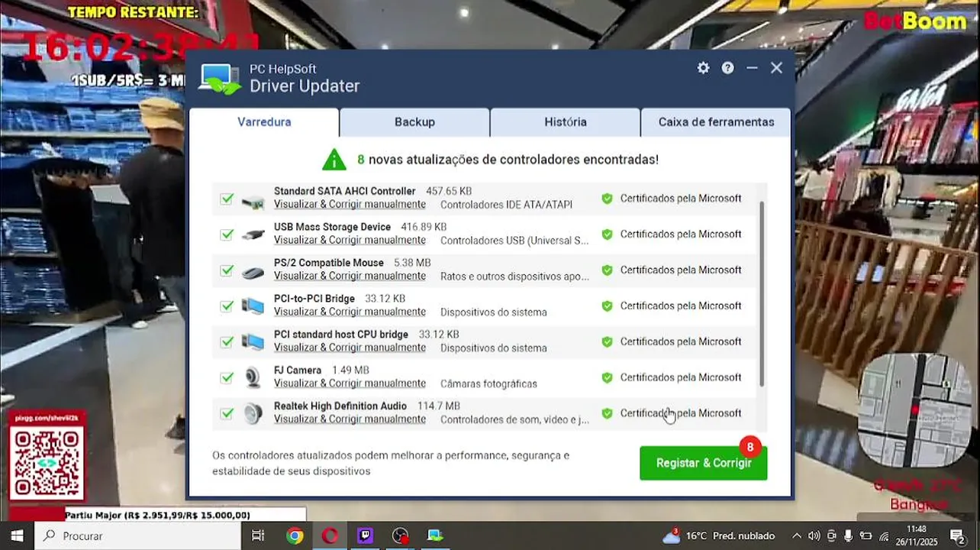The width and height of the screenshot is (980, 550).
Task: Click the warning triangle near updates found
Action: coord(334,159)
